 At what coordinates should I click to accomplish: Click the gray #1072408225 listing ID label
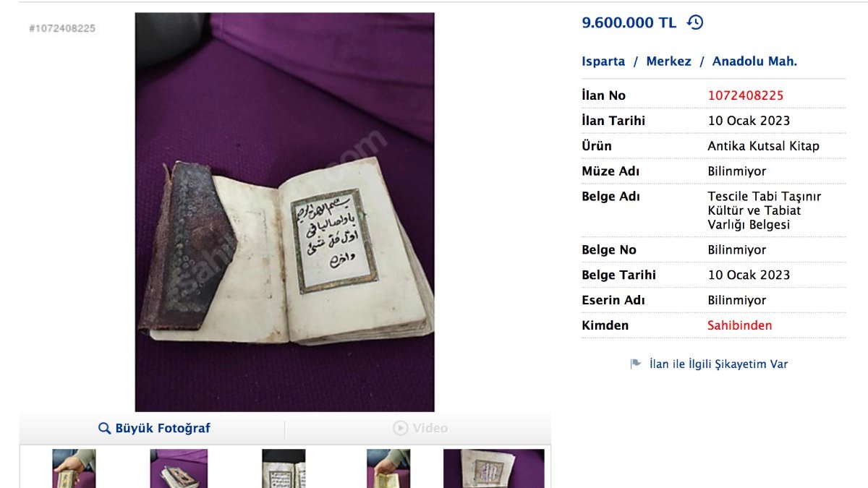pyautogui.click(x=62, y=28)
